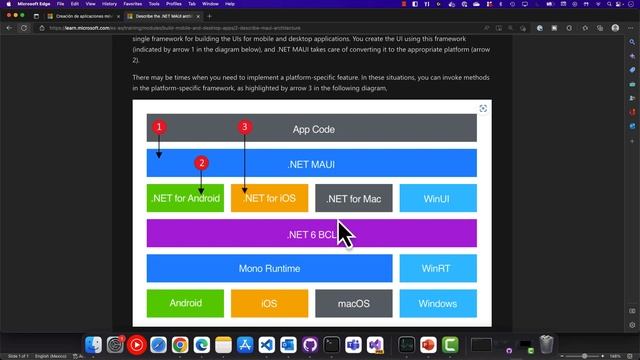Viewport: 640px width, 360px height.
Task: Launch Safari from the Dock
Action: pos(158,345)
